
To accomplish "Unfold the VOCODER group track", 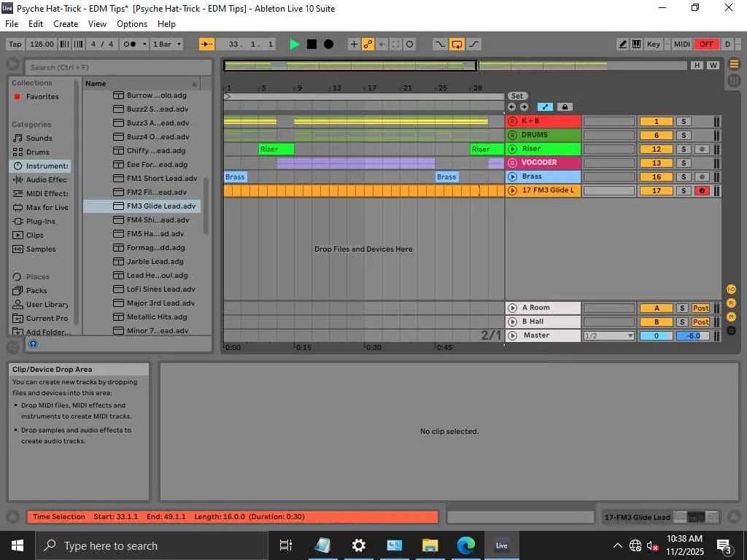I will [513, 163].
